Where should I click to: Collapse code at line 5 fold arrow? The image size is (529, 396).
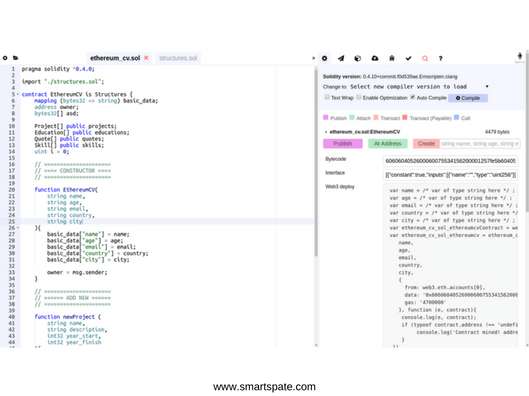pos(18,94)
